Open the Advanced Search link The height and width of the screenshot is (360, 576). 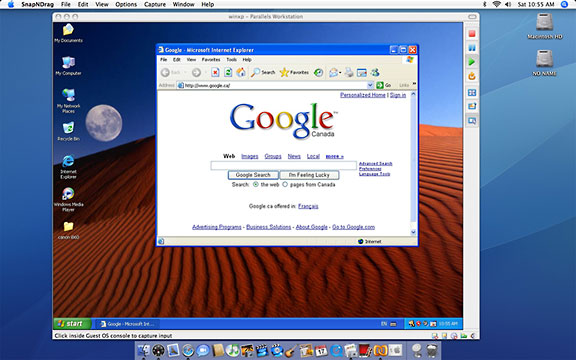coord(375,163)
